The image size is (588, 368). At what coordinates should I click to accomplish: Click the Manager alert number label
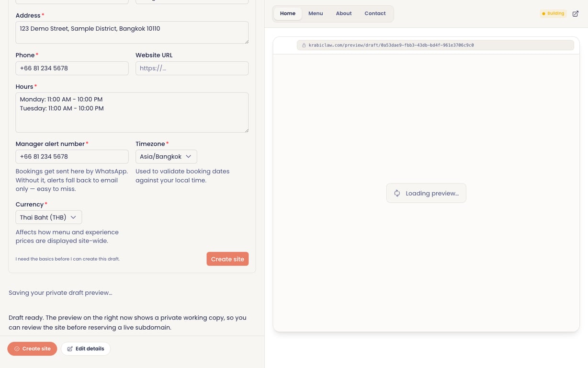50,144
